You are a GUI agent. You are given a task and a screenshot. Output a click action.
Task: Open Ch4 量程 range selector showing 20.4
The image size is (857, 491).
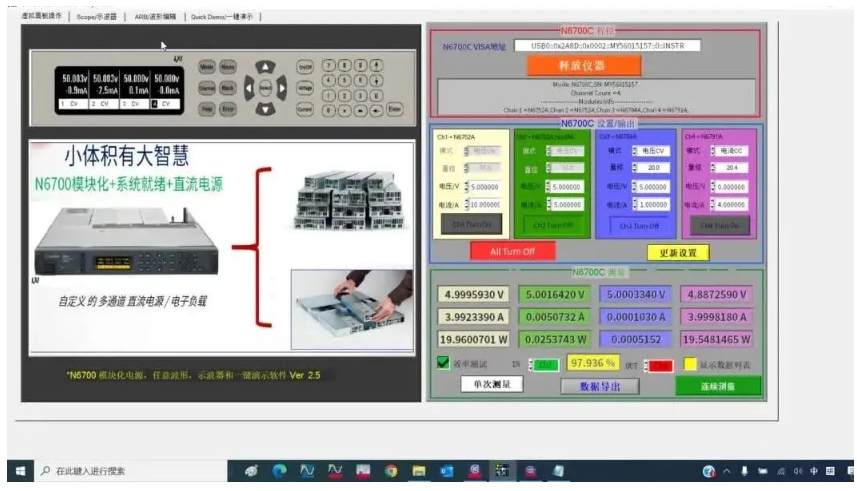(731, 168)
